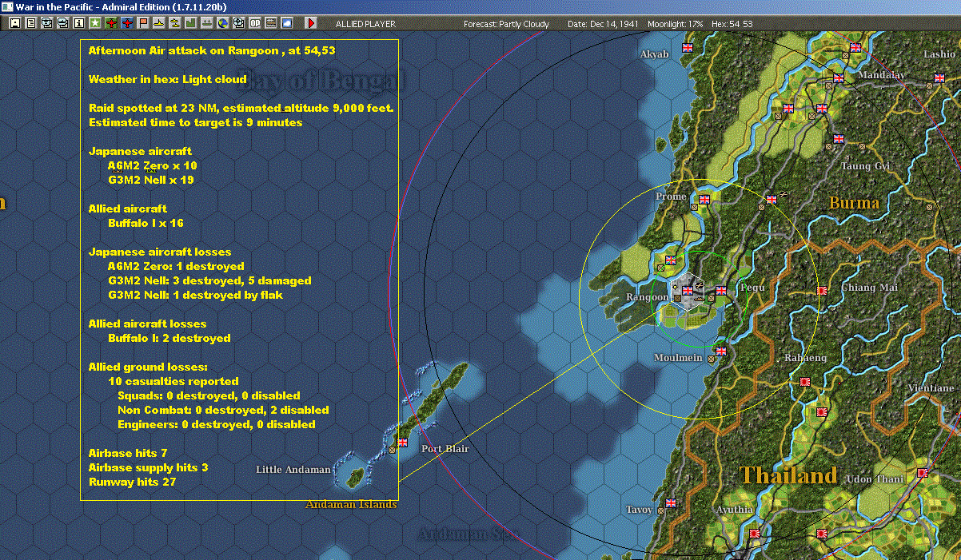This screenshot has height=560, width=961.
Task: Click the floppy-disk save icon in the toolbar
Action: 15,23
